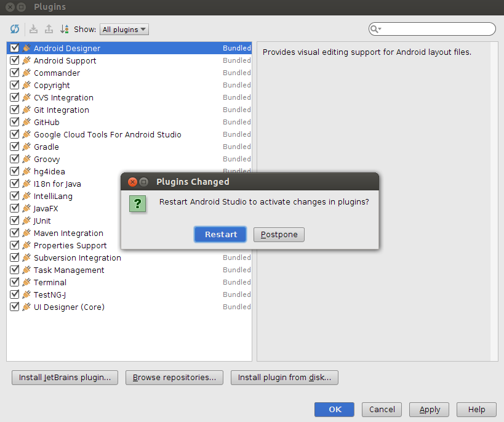
Task: Click the Gradle plugin icon
Action: click(26, 147)
